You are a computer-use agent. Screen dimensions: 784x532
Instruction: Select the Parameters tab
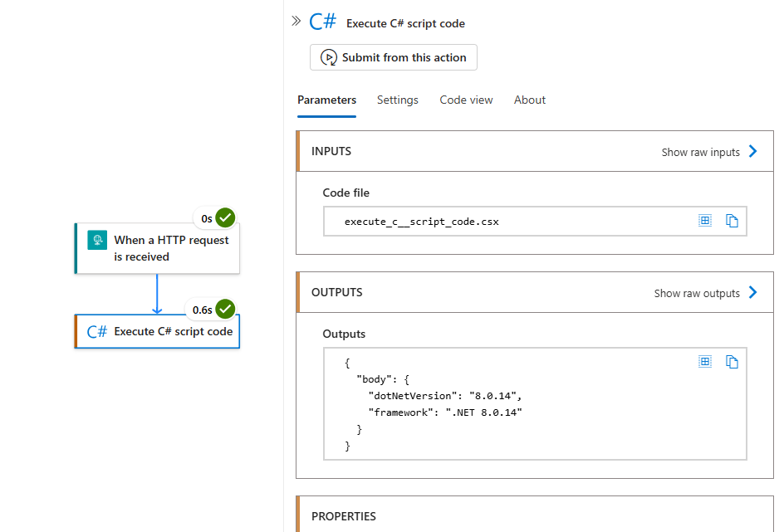(x=326, y=100)
